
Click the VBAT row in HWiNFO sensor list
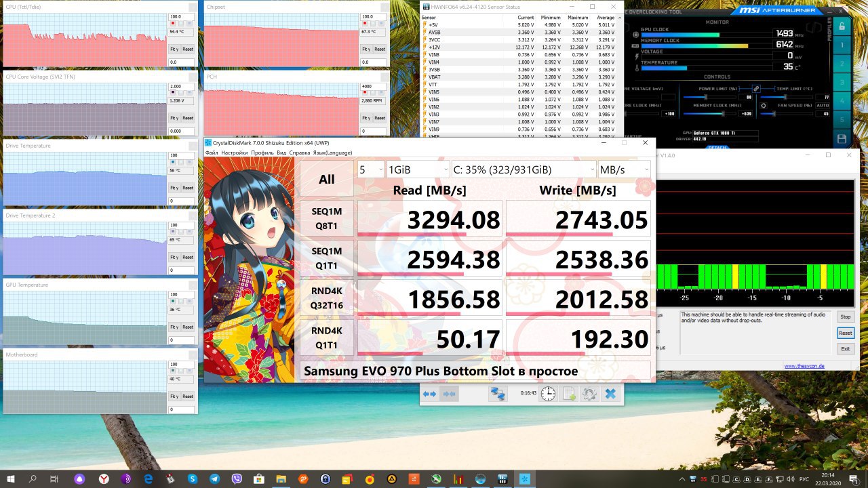519,77
